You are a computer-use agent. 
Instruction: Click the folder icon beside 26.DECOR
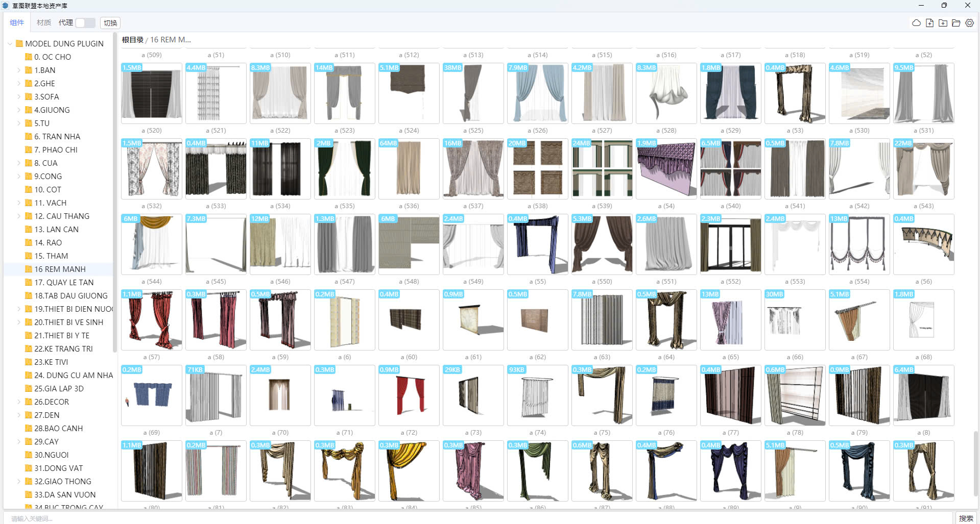[29, 402]
